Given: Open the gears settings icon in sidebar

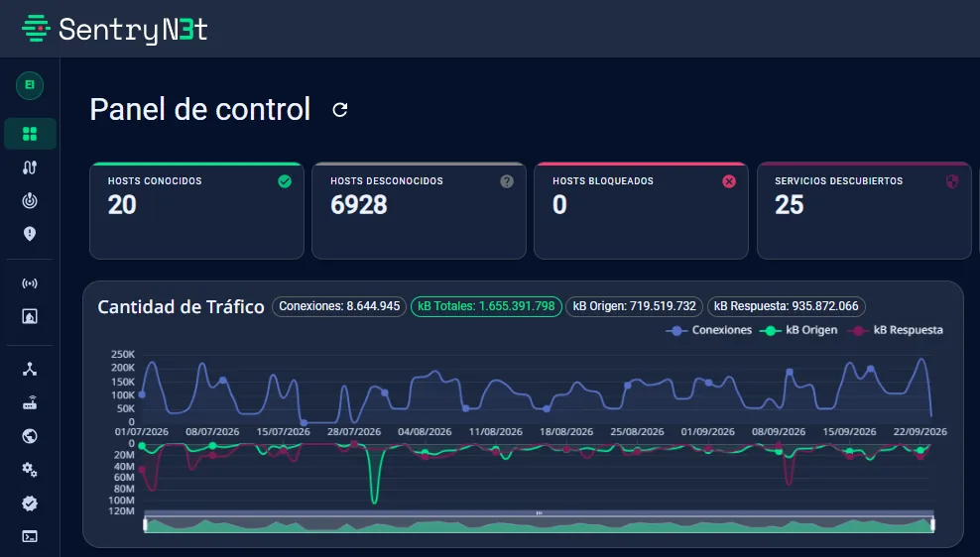Looking at the screenshot, I should [x=30, y=470].
